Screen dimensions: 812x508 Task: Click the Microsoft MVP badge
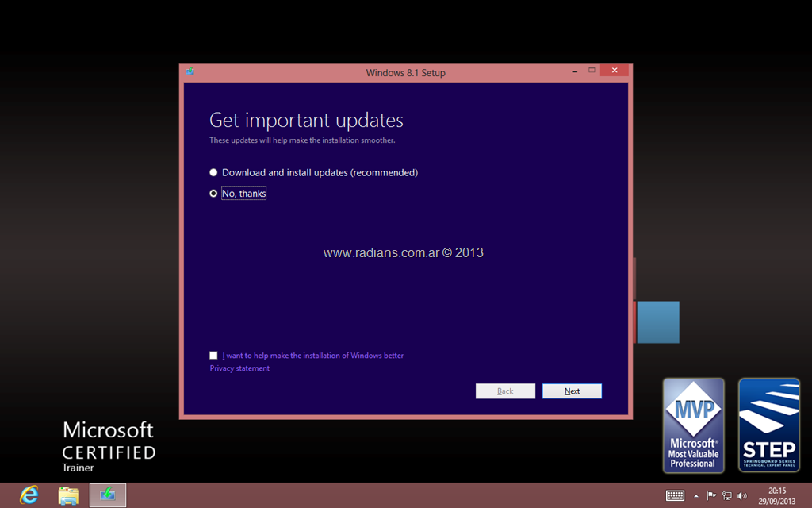tap(693, 425)
